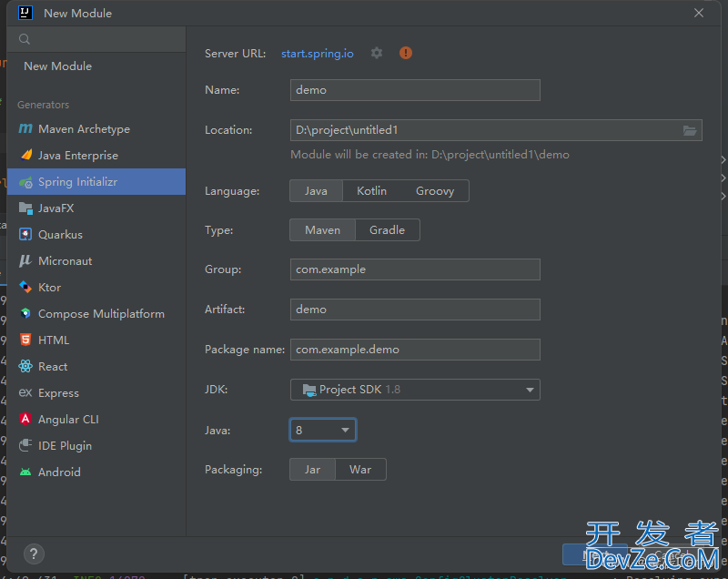Image resolution: width=728 pixels, height=579 pixels.
Task: Open help with question mark button
Action: coord(34,554)
